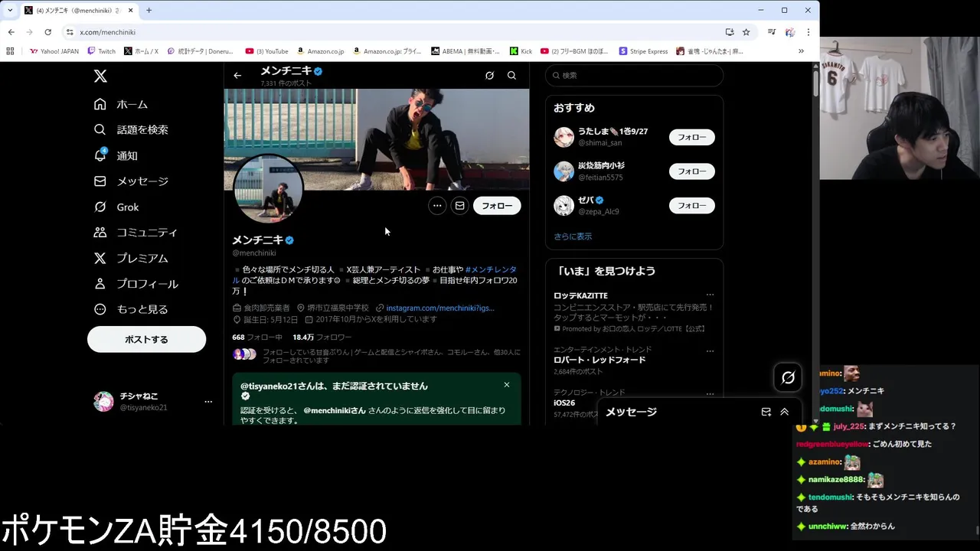Open the @shimai_san avatar
Screen dimensions: 980x551
(564, 137)
